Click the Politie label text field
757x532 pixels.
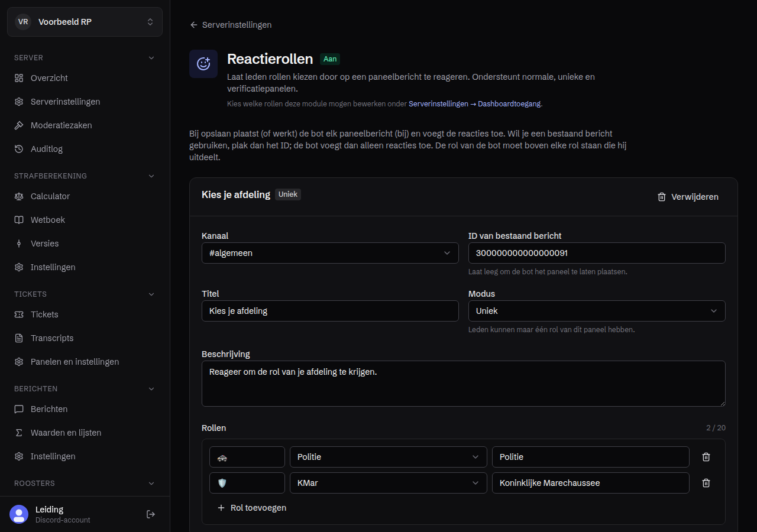591,457
